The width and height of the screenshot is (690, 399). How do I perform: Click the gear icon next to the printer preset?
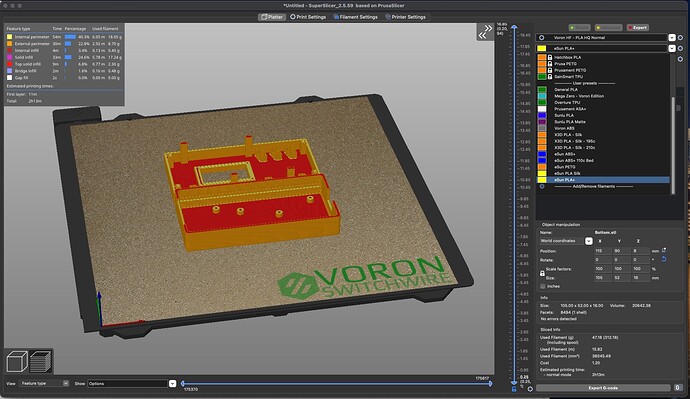coord(680,59)
